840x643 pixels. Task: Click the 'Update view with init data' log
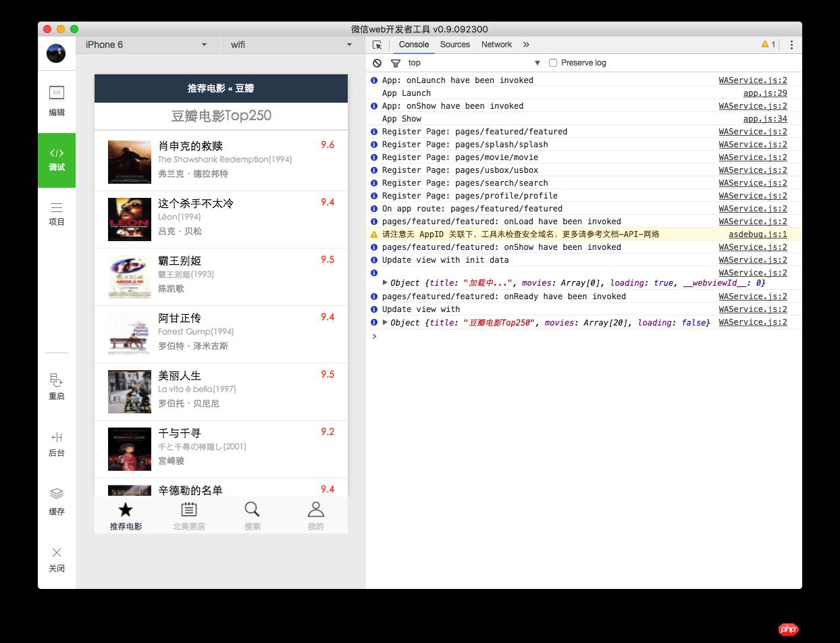click(x=446, y=260)
